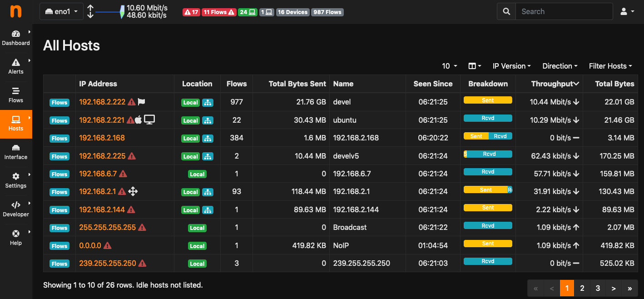
Task: Click the Flows button for NoIP row
Action: click(x=59, y=246)
